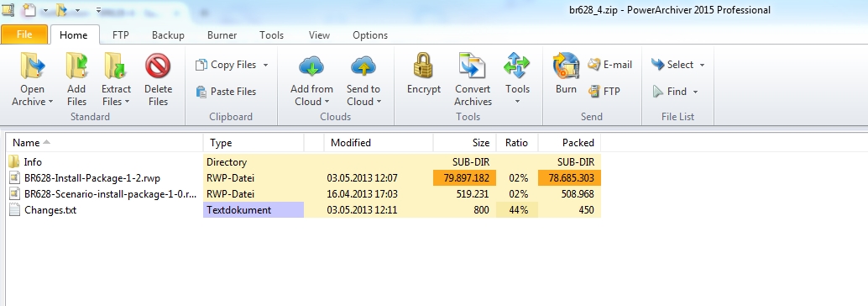Click the Directory type cell
Viewport: 868px width, 306px height.
point(254,162)
